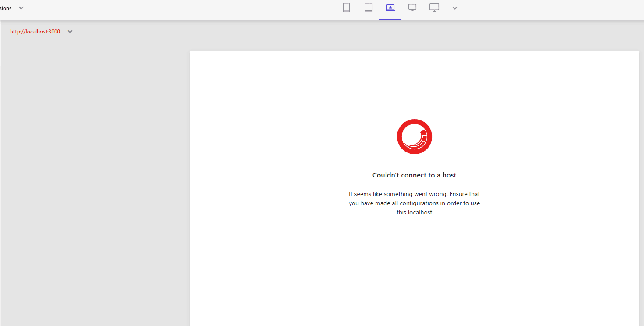Click the 'Couldn't connect to a host' heading
This screenshot has width=644, height=326.
415,175
